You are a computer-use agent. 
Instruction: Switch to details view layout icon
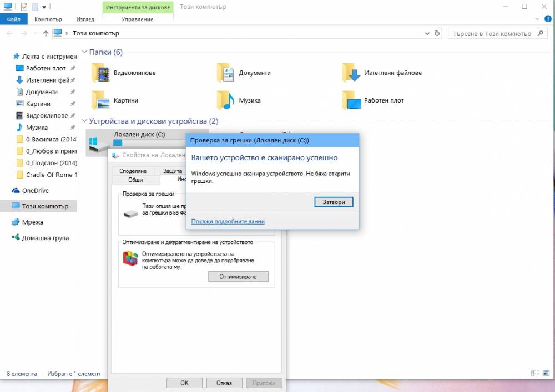(x=535, y=373)
